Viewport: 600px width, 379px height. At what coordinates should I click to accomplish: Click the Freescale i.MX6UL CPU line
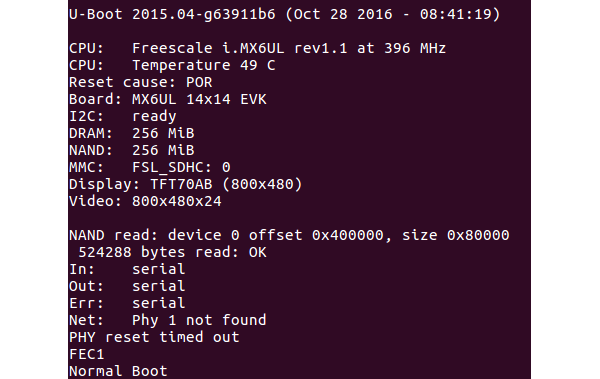(258, 48)
